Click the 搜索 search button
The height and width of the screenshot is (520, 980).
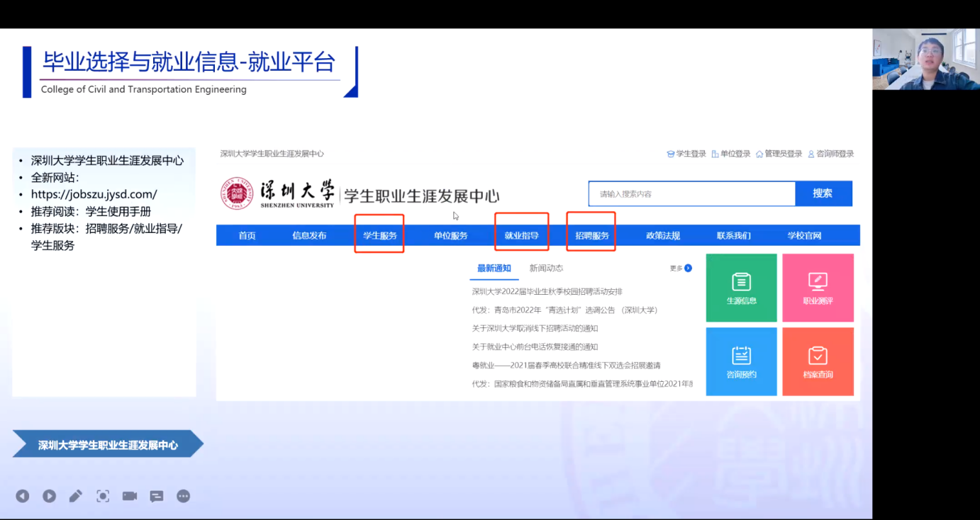click(823, 193)
